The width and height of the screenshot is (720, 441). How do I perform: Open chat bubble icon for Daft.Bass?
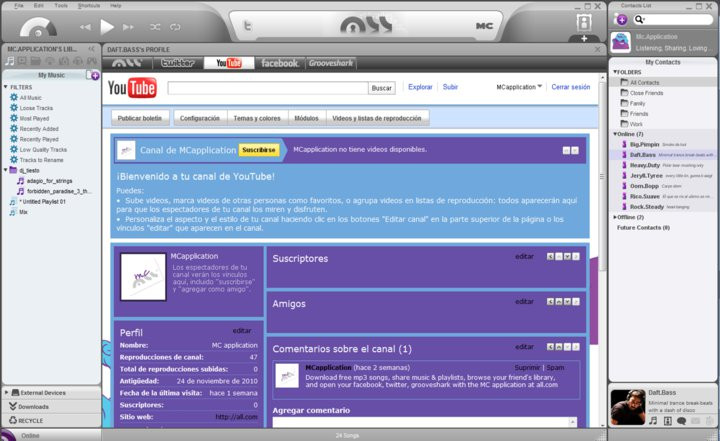[681, 420]
